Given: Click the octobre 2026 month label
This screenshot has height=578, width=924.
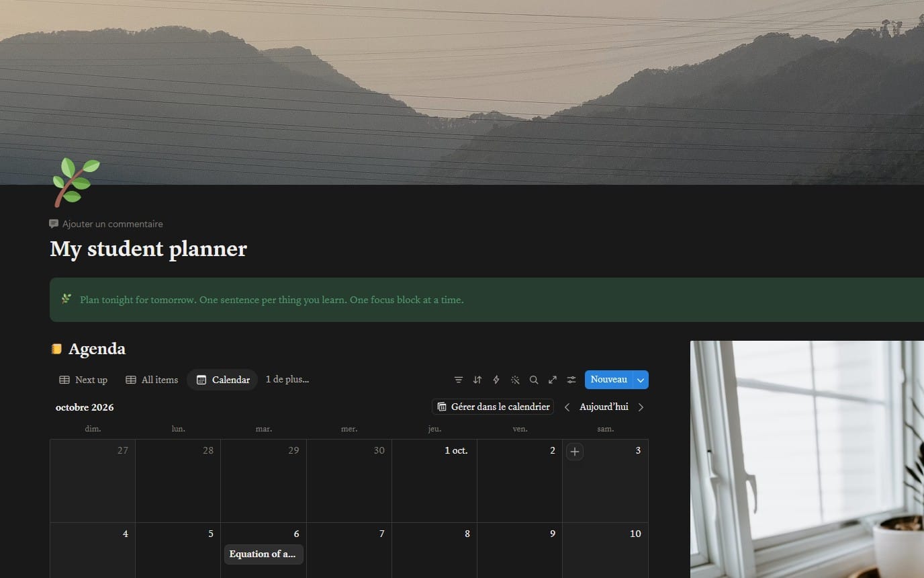Looking at the screenshot, I should tap(85, 407).
